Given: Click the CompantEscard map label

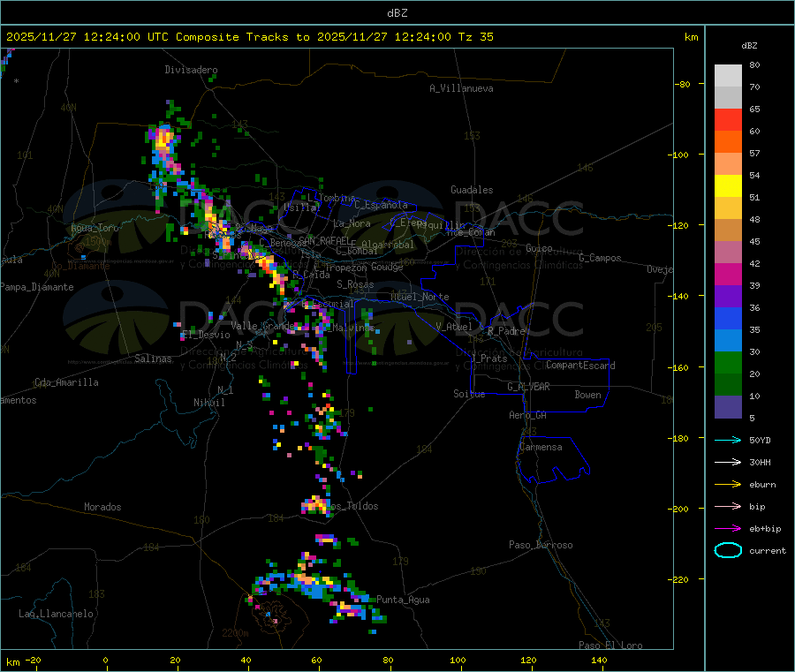Looking at the screenshot, I should (x=580, y=366).
